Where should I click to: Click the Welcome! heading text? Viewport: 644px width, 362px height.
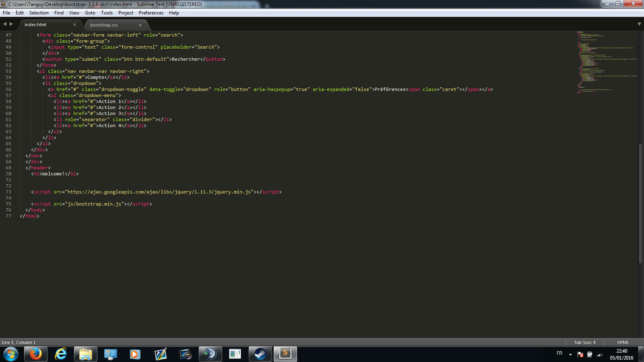(54, 174)
